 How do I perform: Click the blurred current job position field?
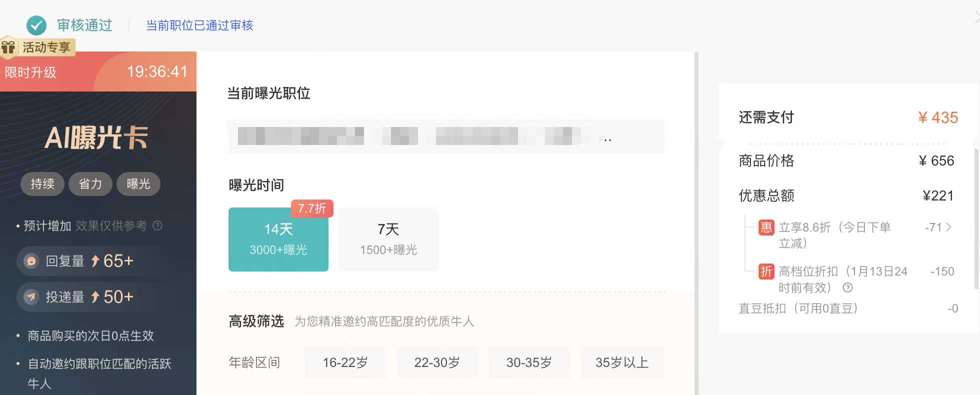445,136
